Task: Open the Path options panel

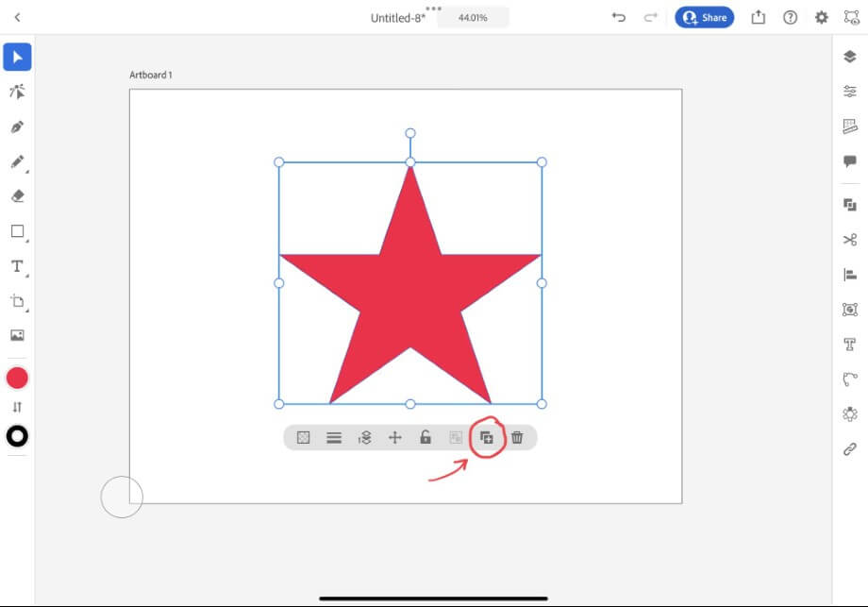Action: pos(850,379)
